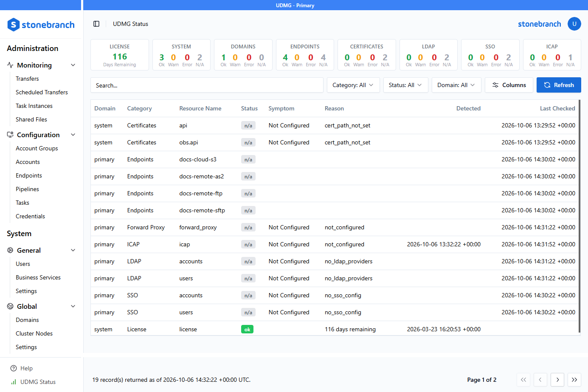Click the green ok status badge
Viewport: 588px width, 392px height.
tap(247, 329)
